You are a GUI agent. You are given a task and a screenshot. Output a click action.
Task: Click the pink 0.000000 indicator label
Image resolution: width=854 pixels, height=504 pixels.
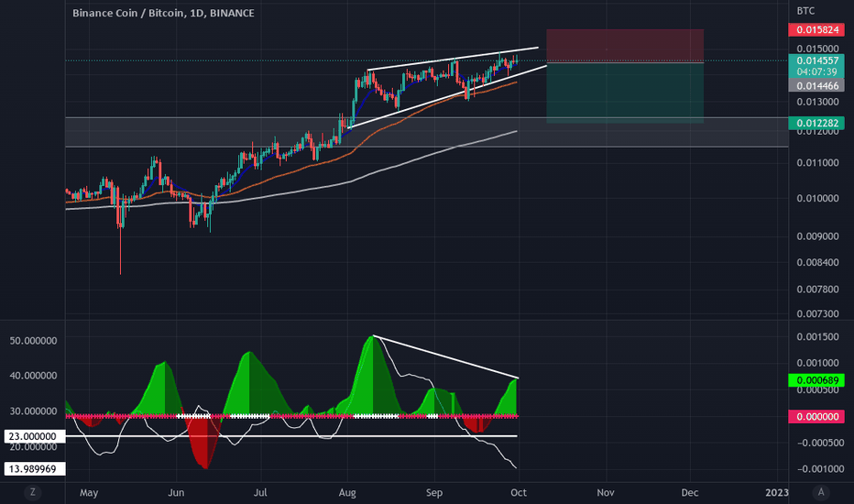pos(816,416)
